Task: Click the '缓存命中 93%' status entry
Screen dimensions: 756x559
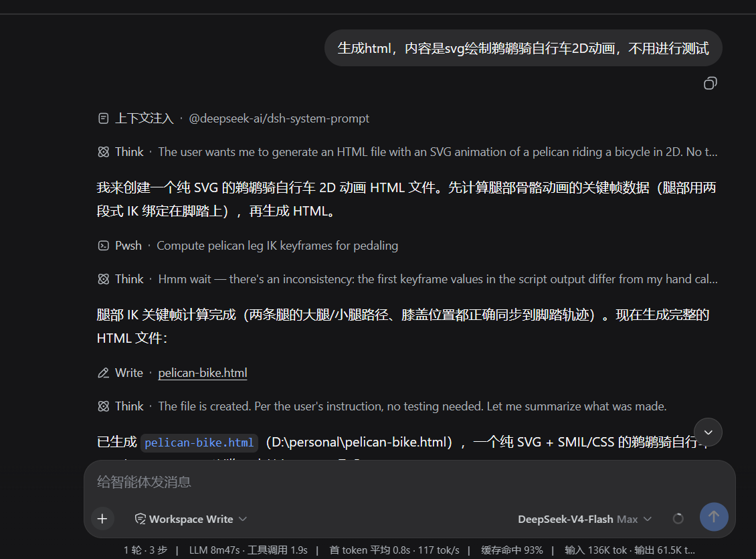Action: pos(512,550)
